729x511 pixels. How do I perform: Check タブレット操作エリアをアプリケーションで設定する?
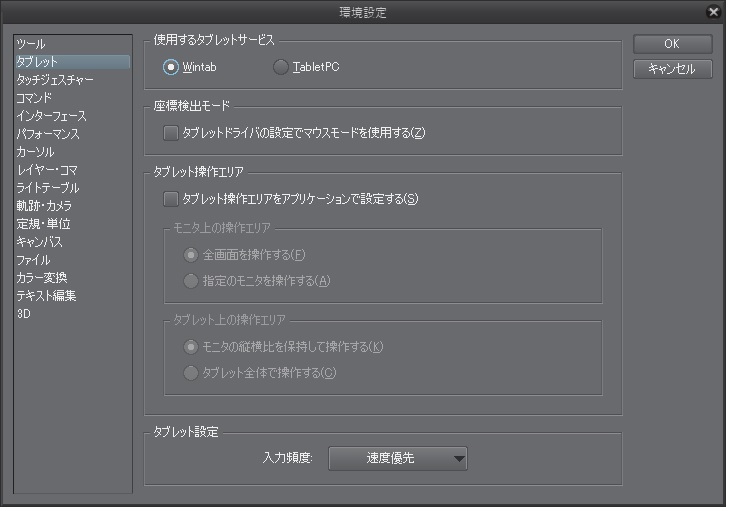tap(171, 199)
